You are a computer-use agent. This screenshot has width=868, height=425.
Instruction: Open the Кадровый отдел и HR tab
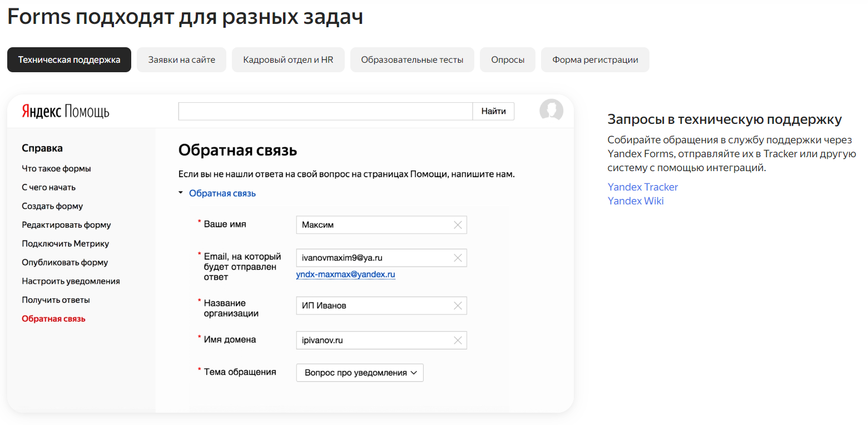point(288,59)
